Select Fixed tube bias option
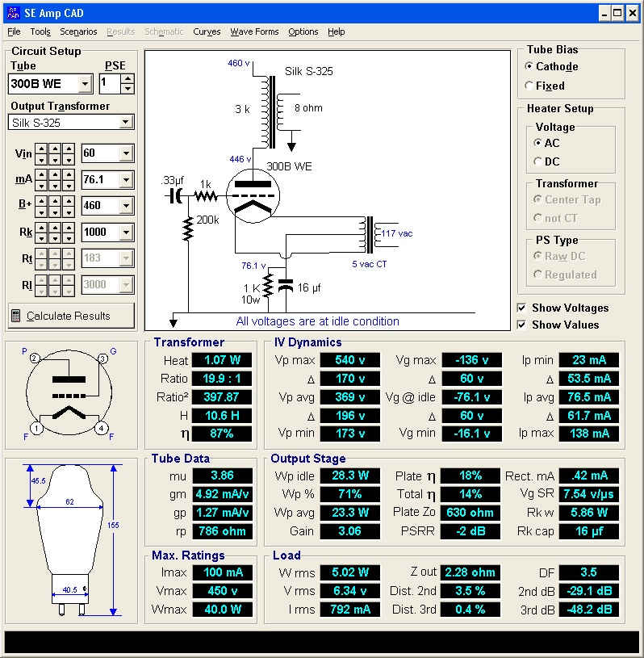The height and width of the screenshot is (658, 644). (529, 86)
